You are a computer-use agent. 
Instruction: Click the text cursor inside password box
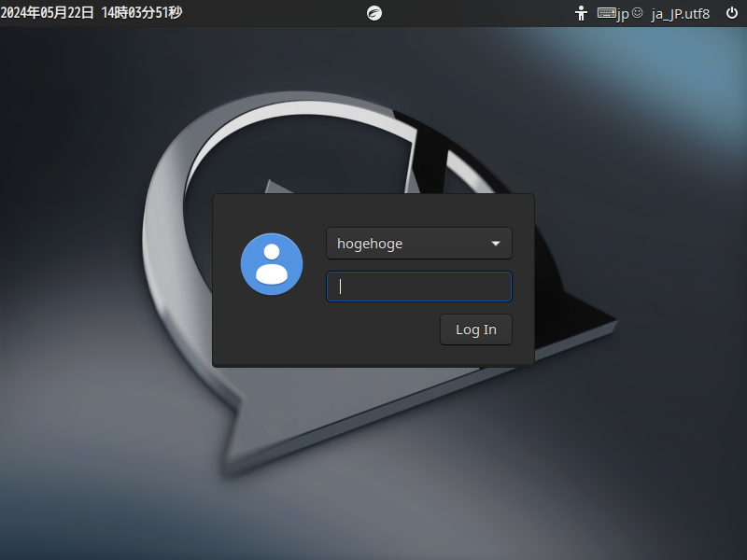click(340, 287)
